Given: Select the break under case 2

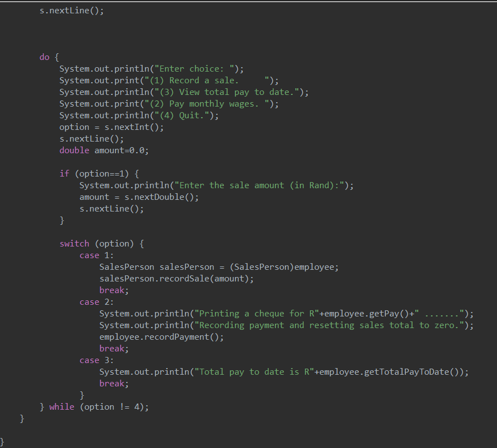Looking at the screenshot, I should coord(109,348).
